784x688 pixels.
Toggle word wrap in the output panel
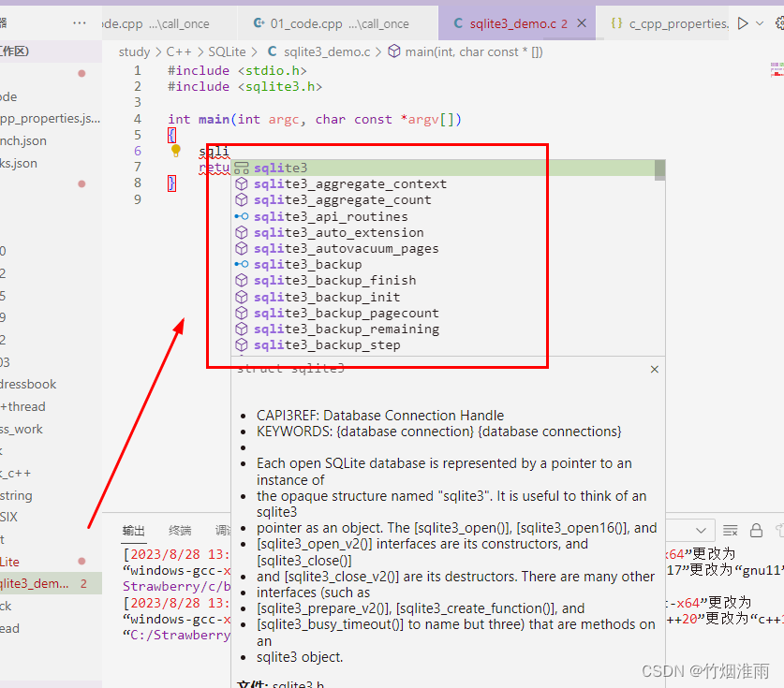780,529
